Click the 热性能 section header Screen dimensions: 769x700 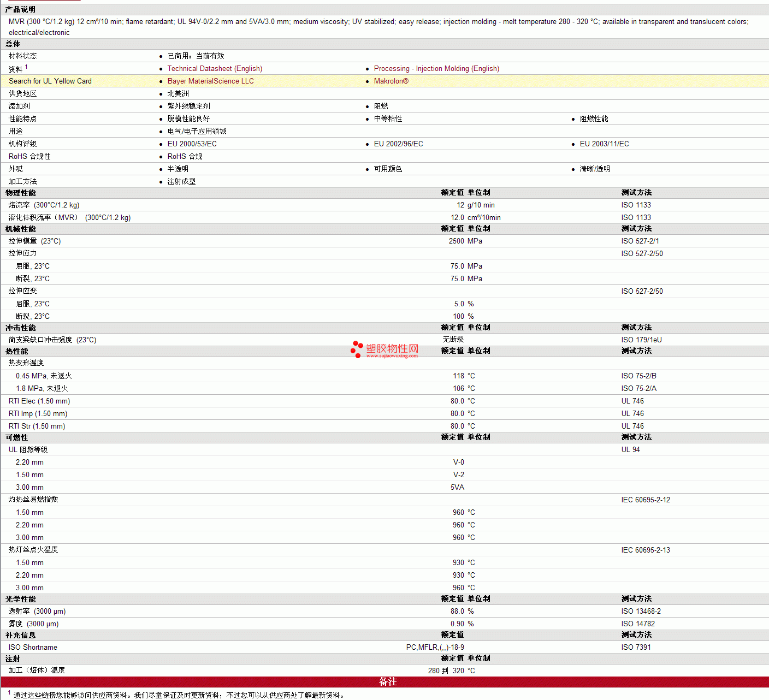[16, 351]
